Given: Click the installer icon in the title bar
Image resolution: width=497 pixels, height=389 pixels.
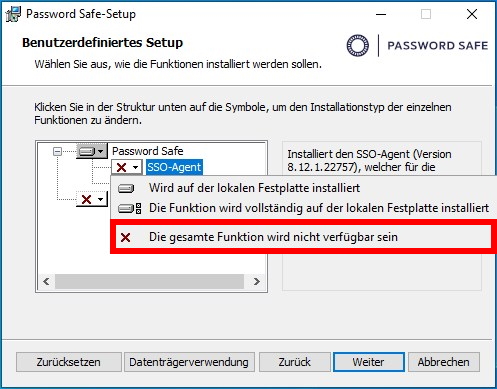Looking at the screenshot, I should (x=13, y=14).
